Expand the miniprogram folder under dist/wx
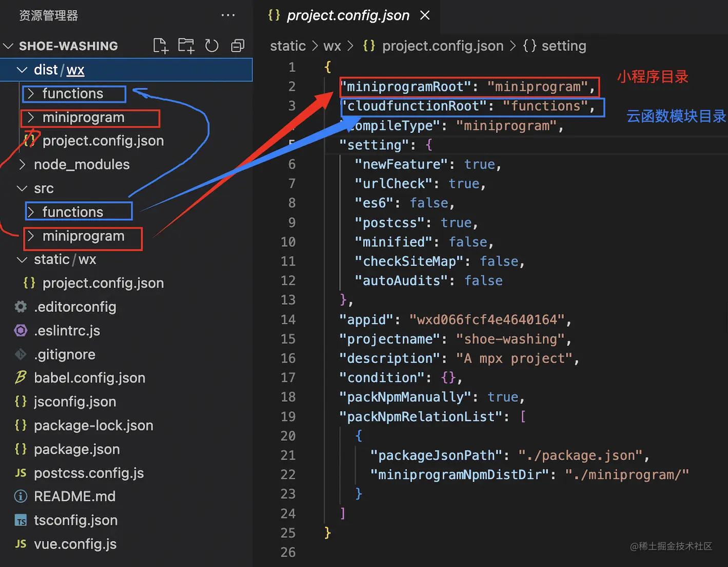The height and width of the screenshot is (567, 728). tap(31, 118)
